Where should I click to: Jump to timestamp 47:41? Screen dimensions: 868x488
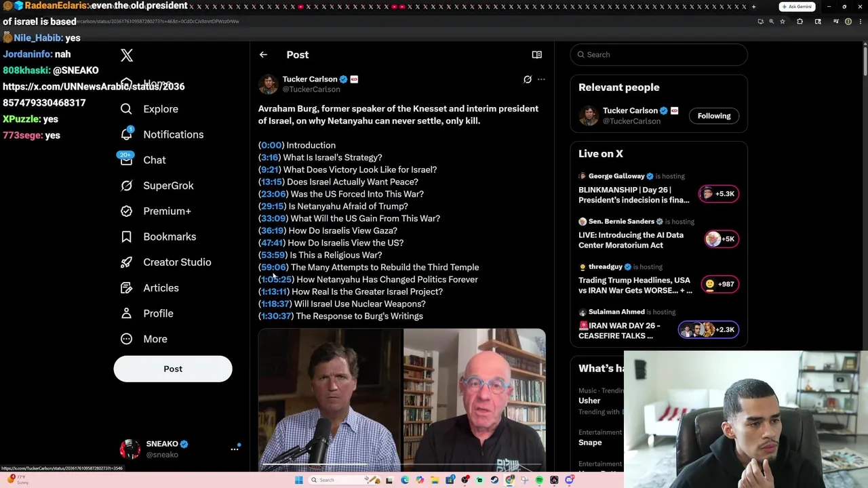272,243
